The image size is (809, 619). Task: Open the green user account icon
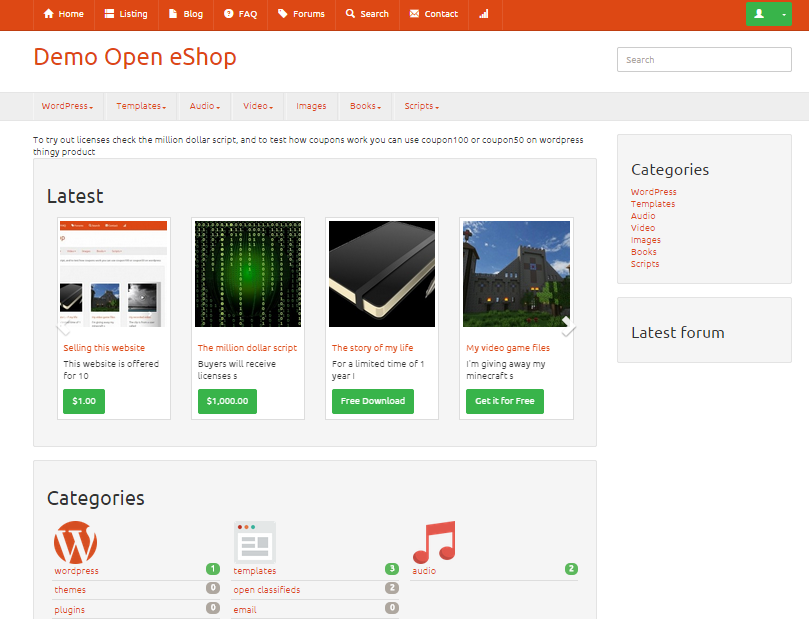point(761,14)
